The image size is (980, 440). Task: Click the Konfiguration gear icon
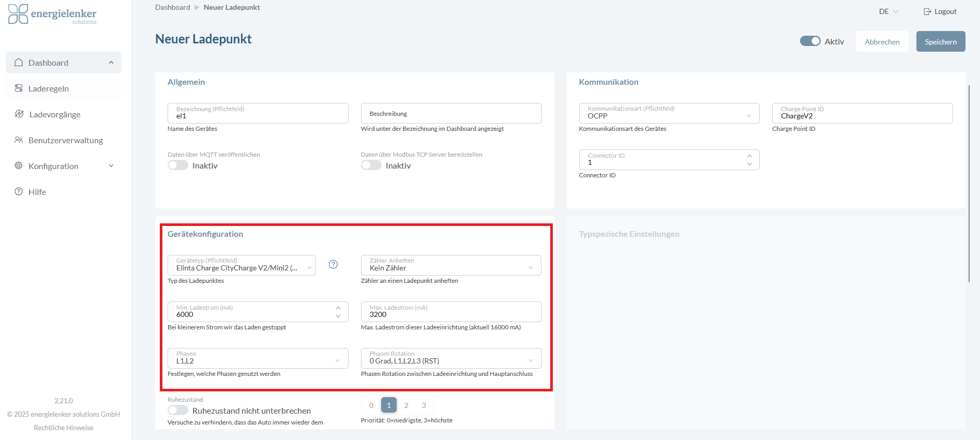click(x=19, y=166)
